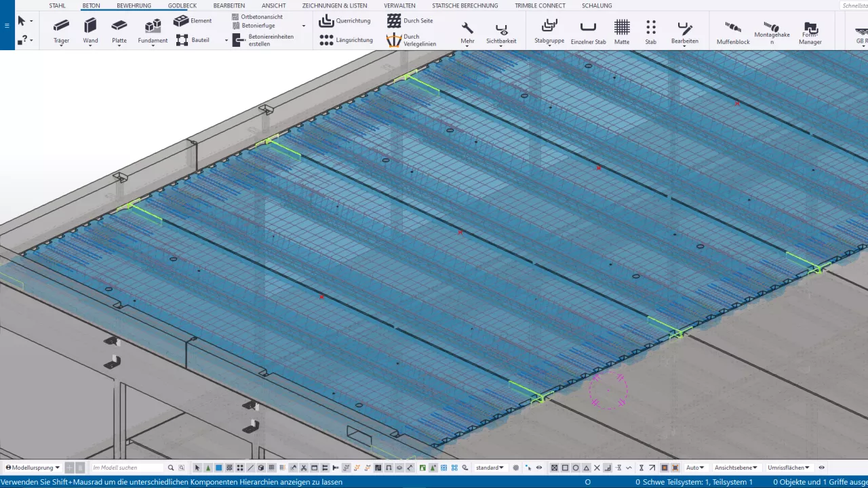Switch to the BEWEHRUNG ribbon tab

coord(134,5)
